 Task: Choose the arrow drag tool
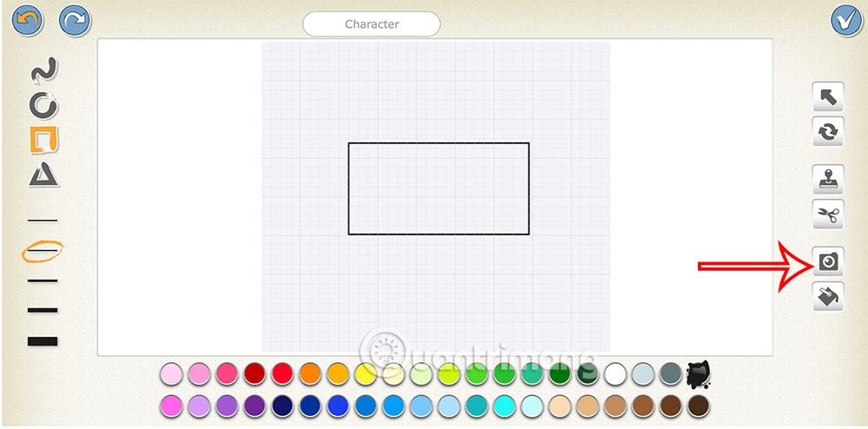[x=827, y=97]
